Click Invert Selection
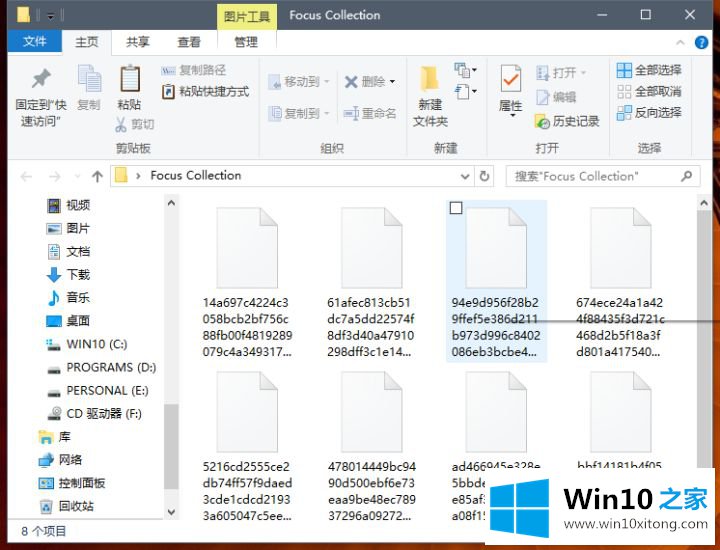This screenshot has height=550, width=720. 649,112
